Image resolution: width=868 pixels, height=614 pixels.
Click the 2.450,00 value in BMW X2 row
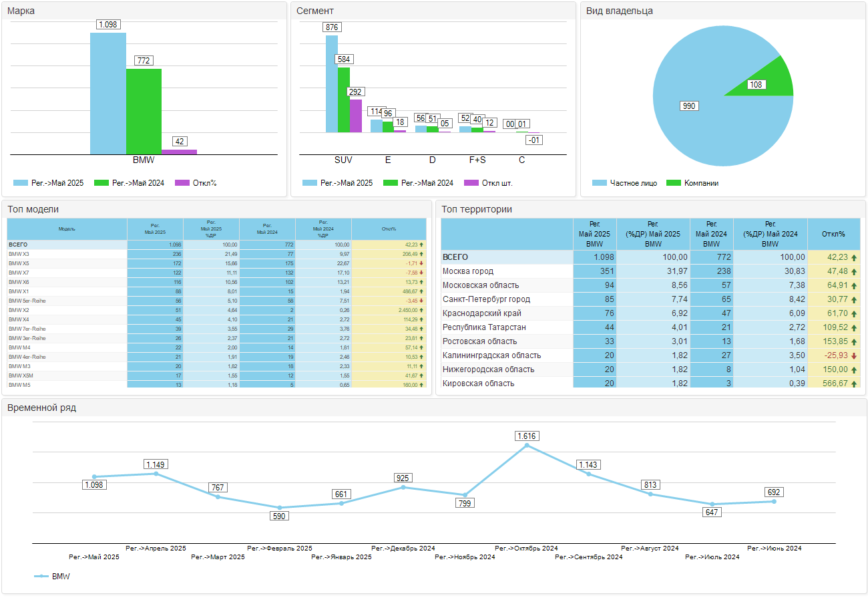coord(407,310)
